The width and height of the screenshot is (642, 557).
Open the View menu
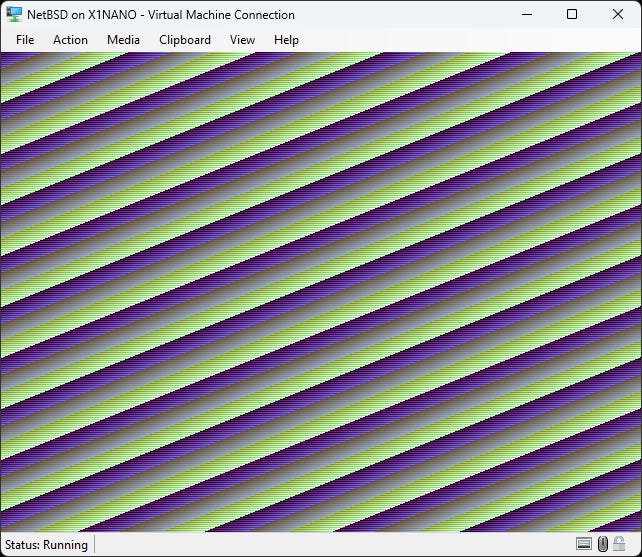pos(242,40)
